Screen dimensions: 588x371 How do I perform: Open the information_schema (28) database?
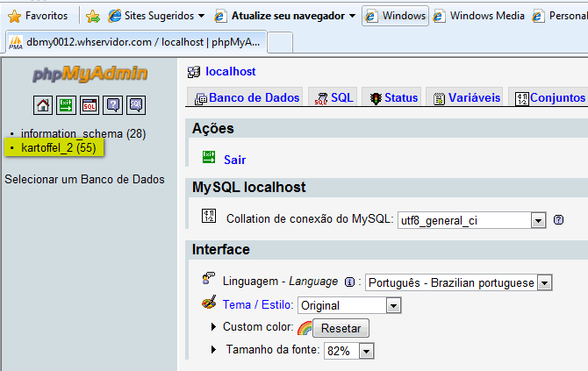[x=83, y=134]
